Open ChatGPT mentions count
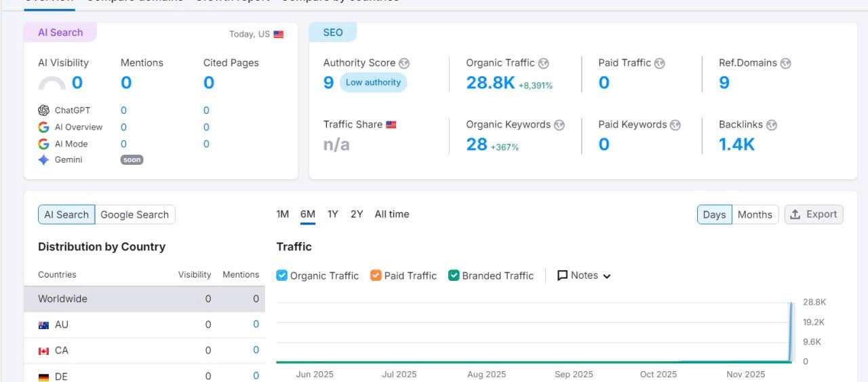This screenshot has width=868, height=382. [123, 111]
